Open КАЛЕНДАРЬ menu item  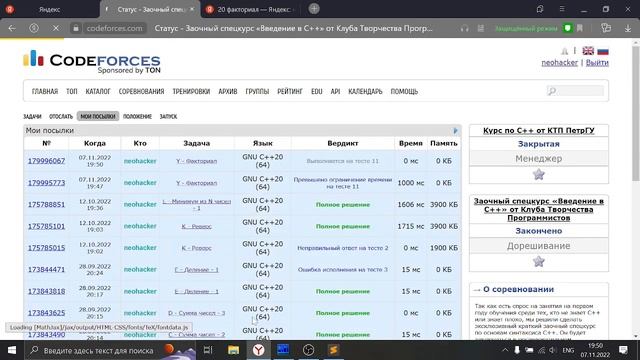tap(365, 91)
